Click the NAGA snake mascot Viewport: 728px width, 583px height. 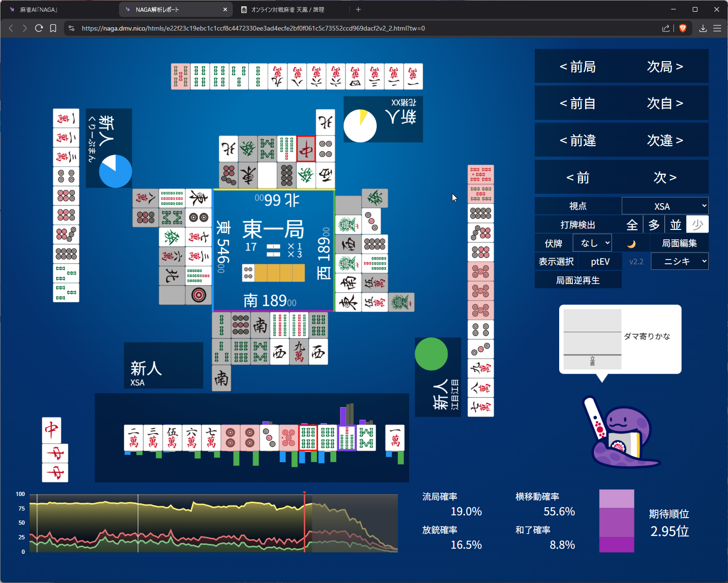(621, 435)
